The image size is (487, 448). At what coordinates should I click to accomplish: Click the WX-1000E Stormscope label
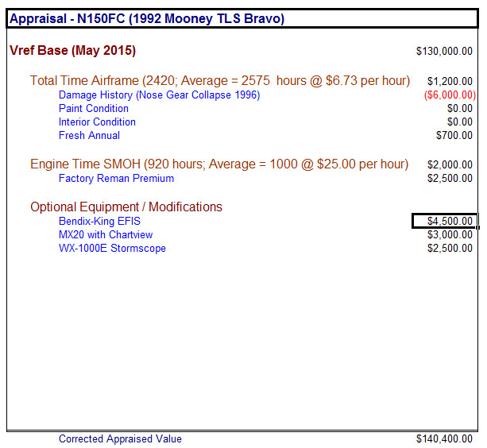coord(112,249)
